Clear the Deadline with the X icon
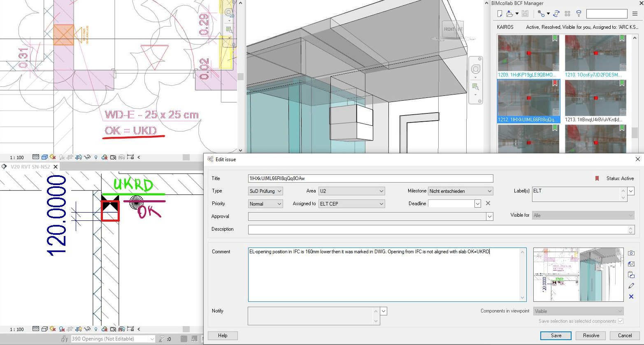The width and height of the screenshot is (644, 345). pos(488,203)
